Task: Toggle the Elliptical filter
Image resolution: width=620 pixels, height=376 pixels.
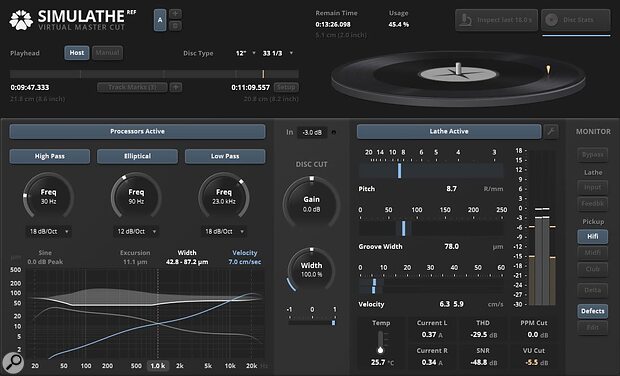Action: (x=137, y=156)
